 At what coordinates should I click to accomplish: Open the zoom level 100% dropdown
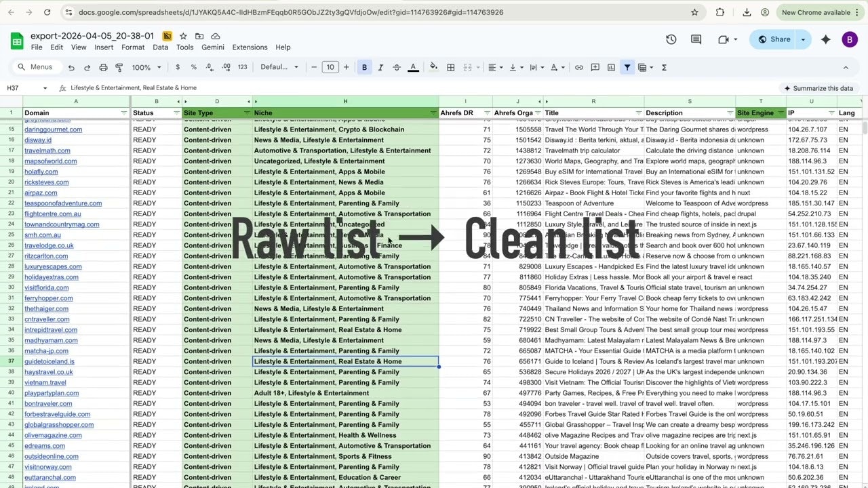tap(146, 67)
